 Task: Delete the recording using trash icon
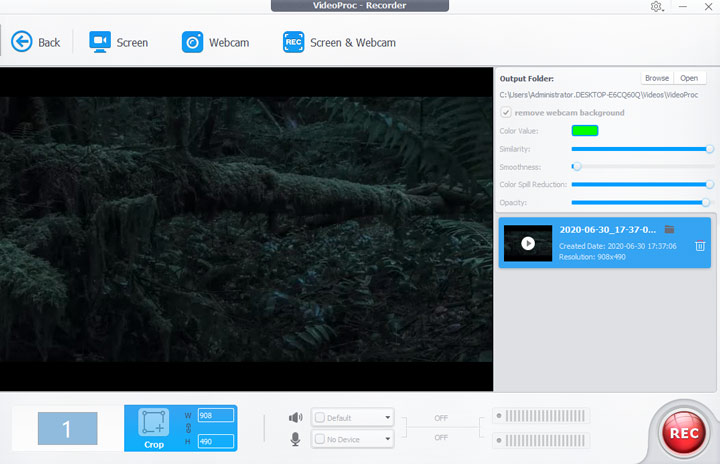[x=700, y=246]
